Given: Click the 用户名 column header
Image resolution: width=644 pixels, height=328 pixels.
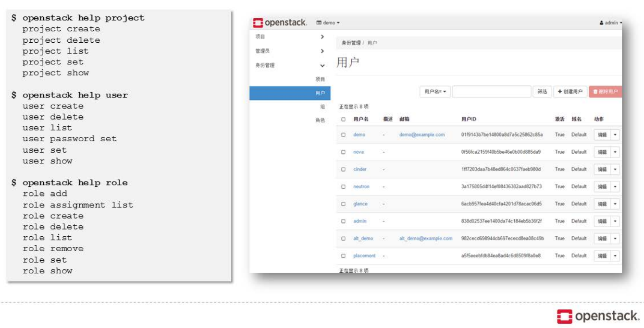Looking at the screenshot, I should tap(361, 119).
